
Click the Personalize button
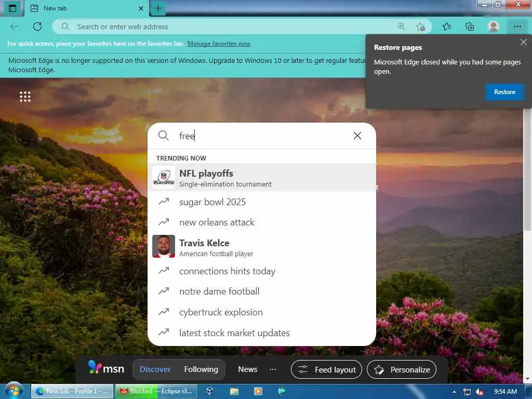(x=402, y=369)
